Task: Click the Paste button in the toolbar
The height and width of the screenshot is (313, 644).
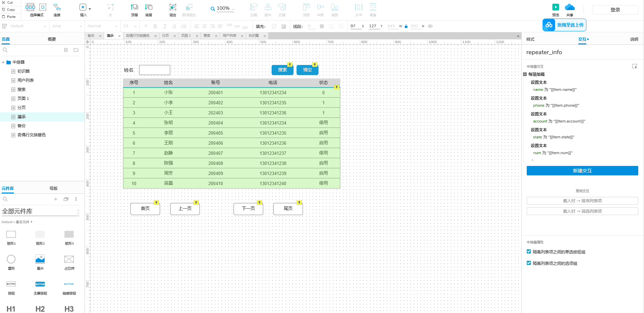Action: (9, 16)
